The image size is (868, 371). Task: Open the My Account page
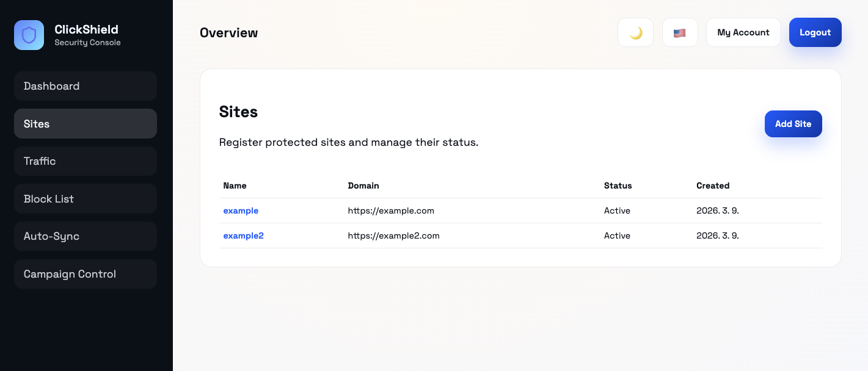743,32
